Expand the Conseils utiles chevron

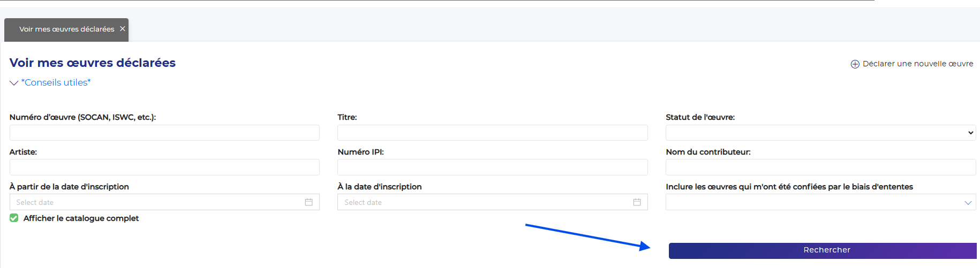pyautogui.click(x=14, y=83)
